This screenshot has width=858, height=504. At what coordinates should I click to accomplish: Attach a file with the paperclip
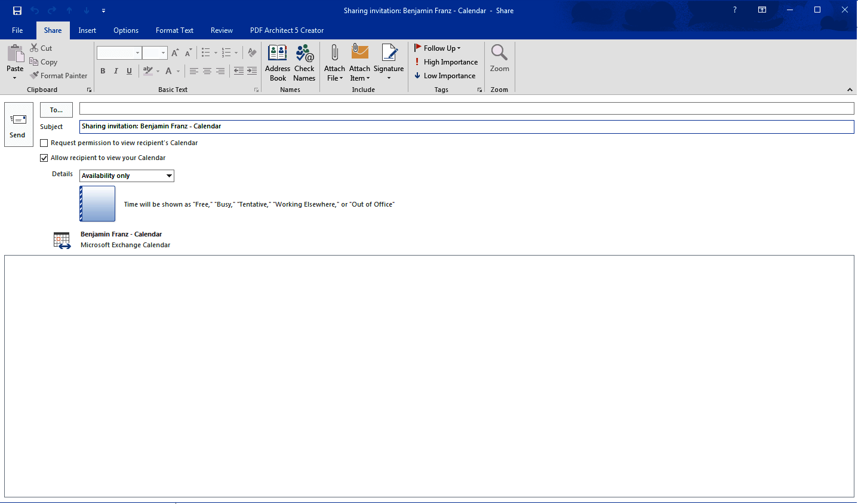click(x=334, y=63)
